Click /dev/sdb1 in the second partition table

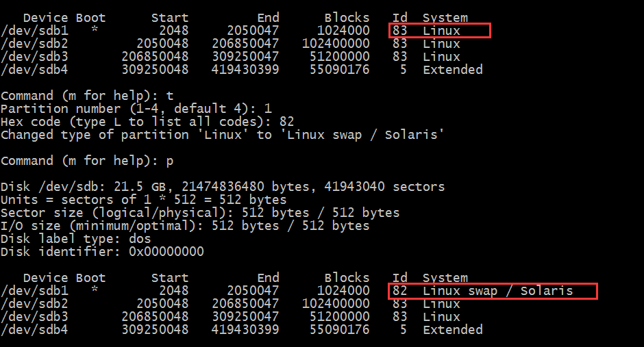click(x=34, y=291)
